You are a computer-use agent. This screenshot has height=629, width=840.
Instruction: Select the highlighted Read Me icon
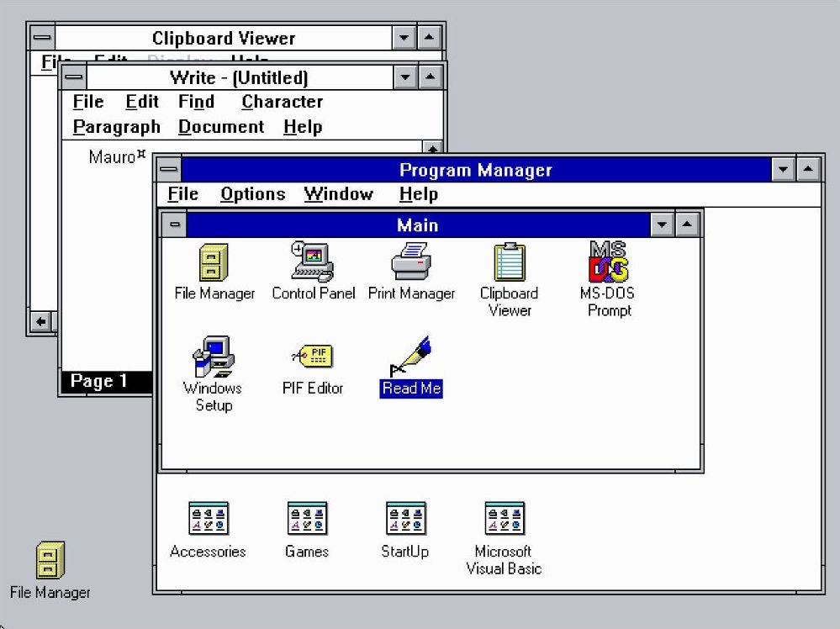pos(409,363)
